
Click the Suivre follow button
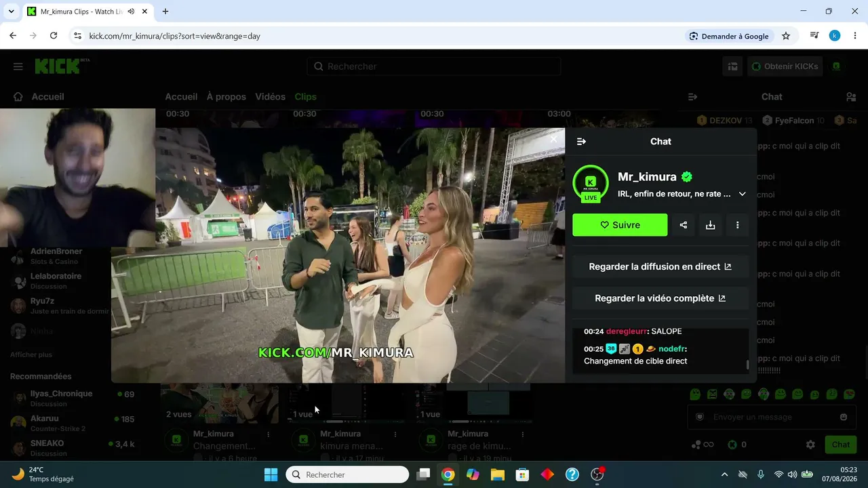click(620, 225)
